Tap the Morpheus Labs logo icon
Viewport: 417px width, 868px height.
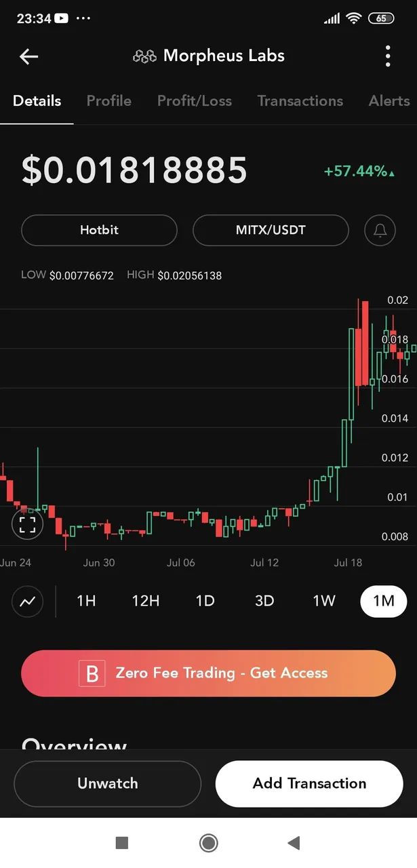(x=144, y=56)
